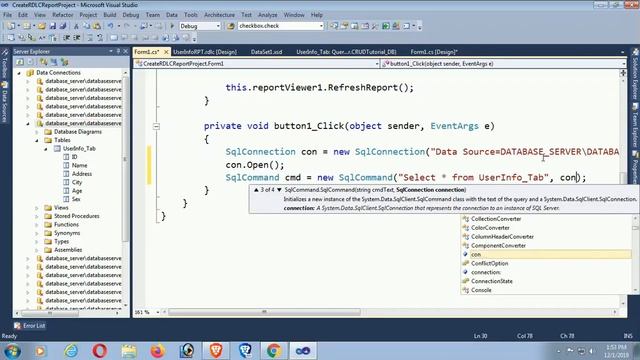Click the editor horizontal scrollbar thumb
Image resolution: width=640 pixels, height=360 pixels.
pyautogui.click(x=264, y=312)
